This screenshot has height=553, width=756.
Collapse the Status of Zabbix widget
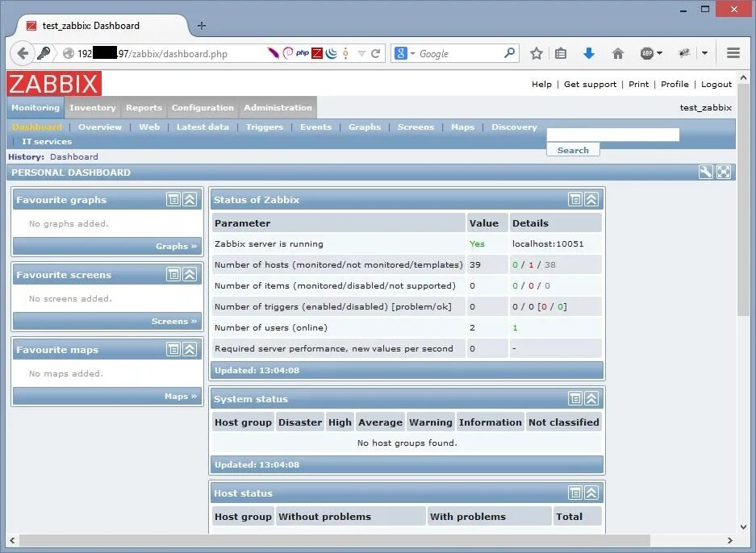click(591, 199)
